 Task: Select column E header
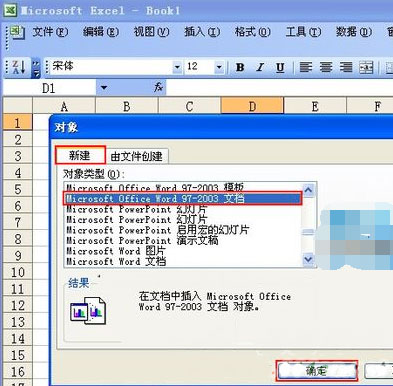(315, 106)
